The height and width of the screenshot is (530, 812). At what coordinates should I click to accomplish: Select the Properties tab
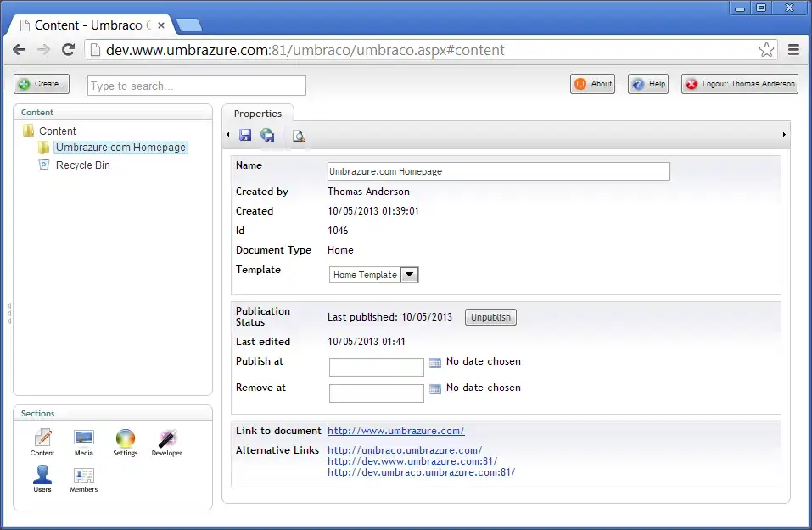coord(258,114)
